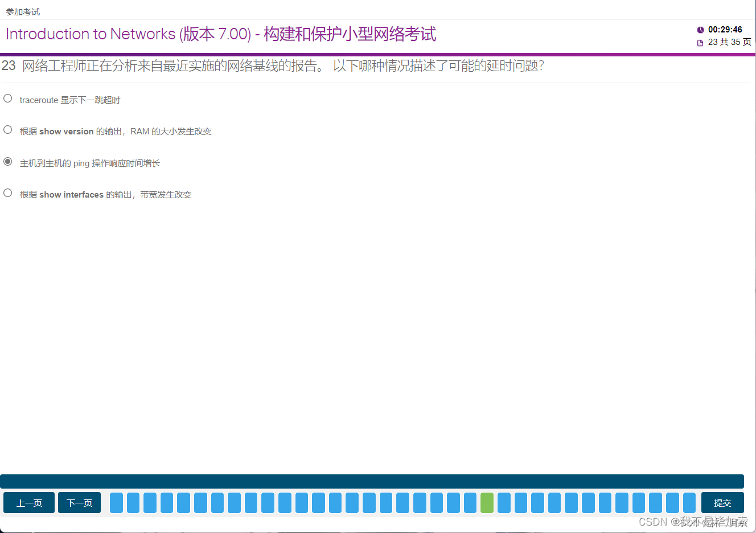Click the 参加考试 header text

pyautogui.click(x=23, y=11)
